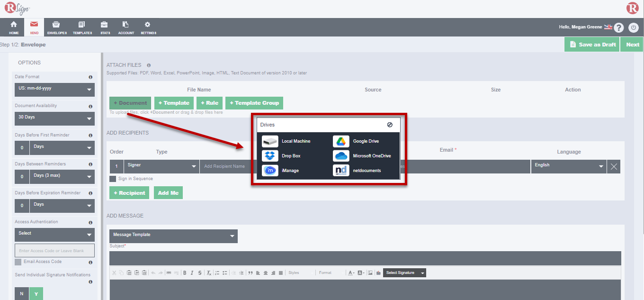This screenshot has height=300, width=644.
Task: Open the Date Format dropdown
Action: pos(54,90)
